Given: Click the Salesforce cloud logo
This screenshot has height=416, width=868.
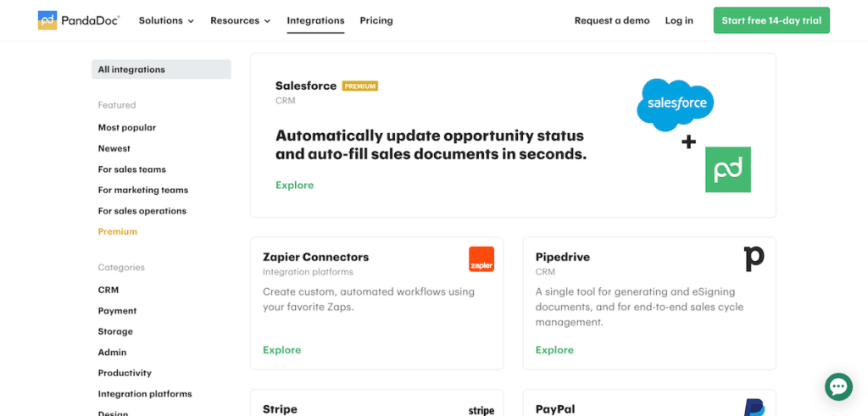Looking at the screenshot, I should pyautogui.click(x=675, y=104).
